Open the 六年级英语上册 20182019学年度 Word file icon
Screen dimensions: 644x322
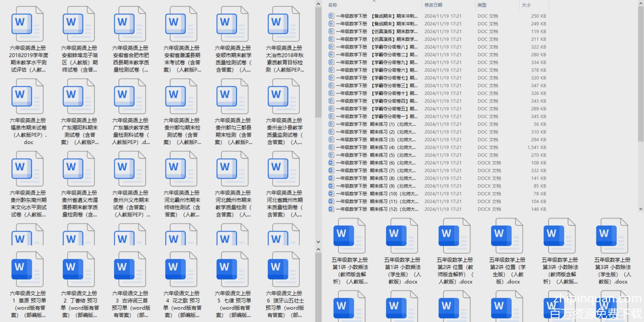pos(27,24)
